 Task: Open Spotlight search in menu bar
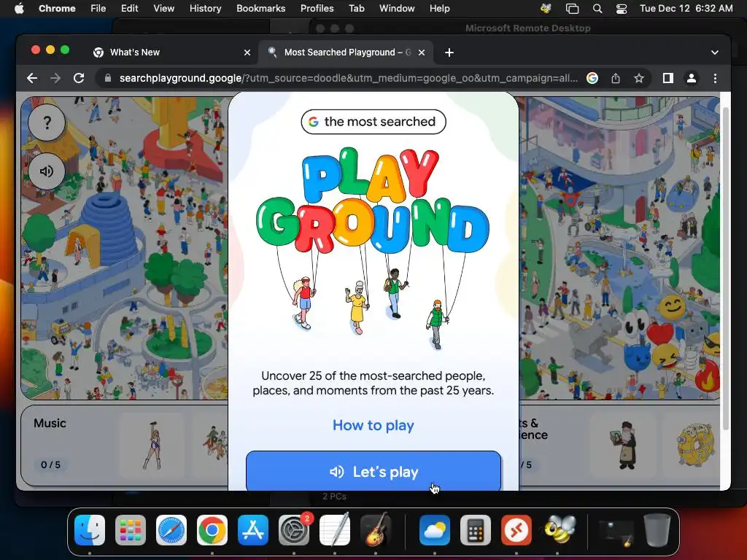[597, 8]
